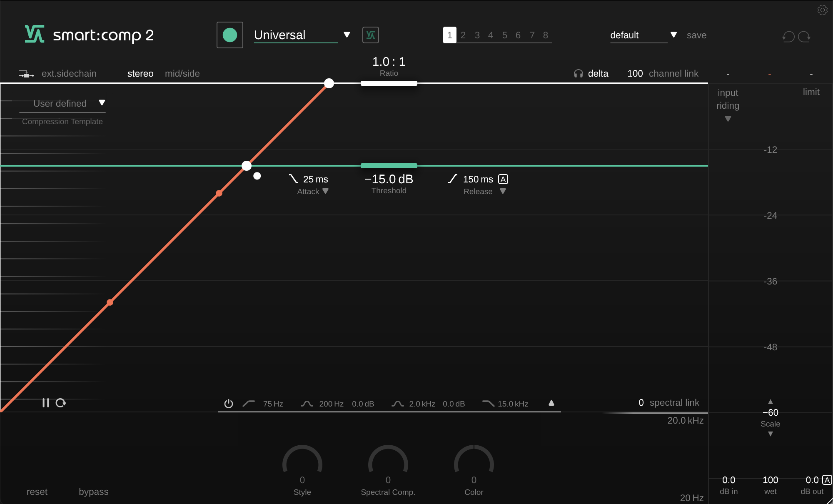Select state slot 2
The width and height of the screenshot is (833, 504).
[x=463, y=35]
